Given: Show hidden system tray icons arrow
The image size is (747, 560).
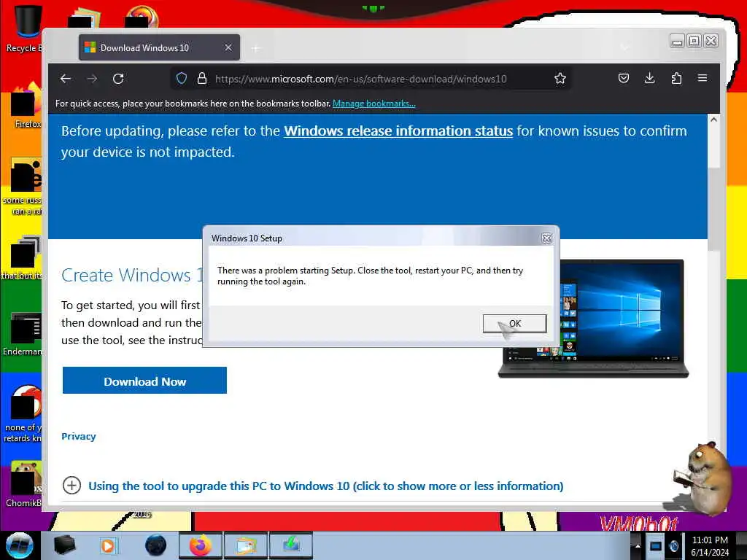Looking at the screenshot, I should pyautogui.click(x=638, y=545).
